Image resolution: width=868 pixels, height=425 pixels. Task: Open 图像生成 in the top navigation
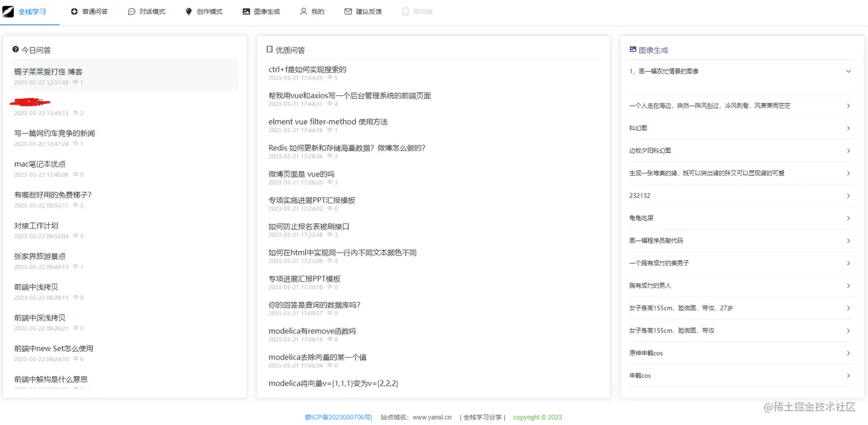261,11
